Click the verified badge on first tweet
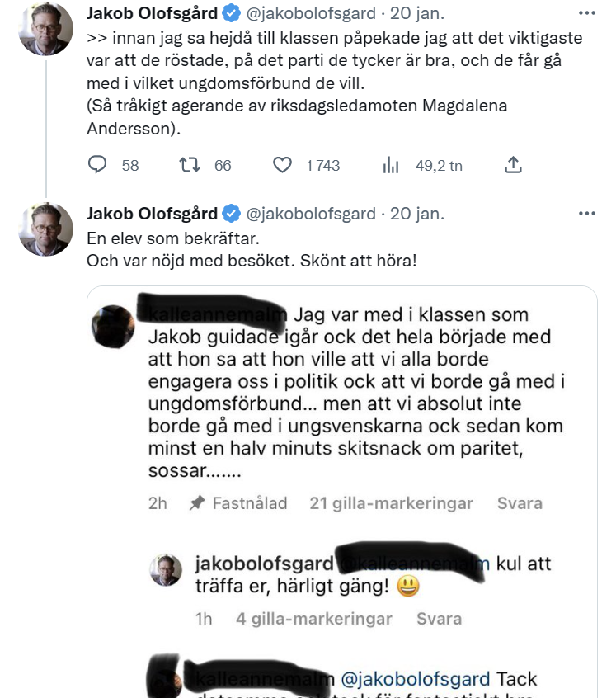Image resolution: width=616 pixels, height=698 pixels. [x=232, y=15]
